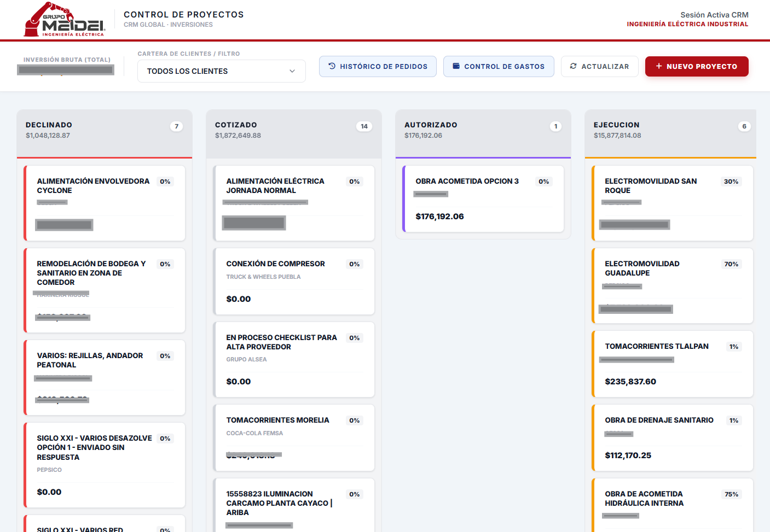
Task: Click the Actualizar button
Action: click(599, 66)
